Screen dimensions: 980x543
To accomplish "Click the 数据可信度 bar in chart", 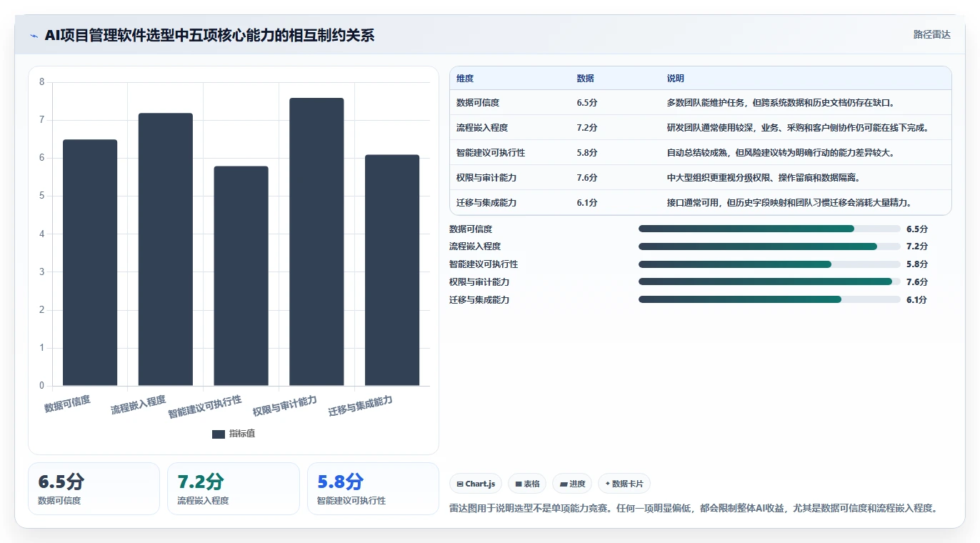I will click(x=90, y=262).
